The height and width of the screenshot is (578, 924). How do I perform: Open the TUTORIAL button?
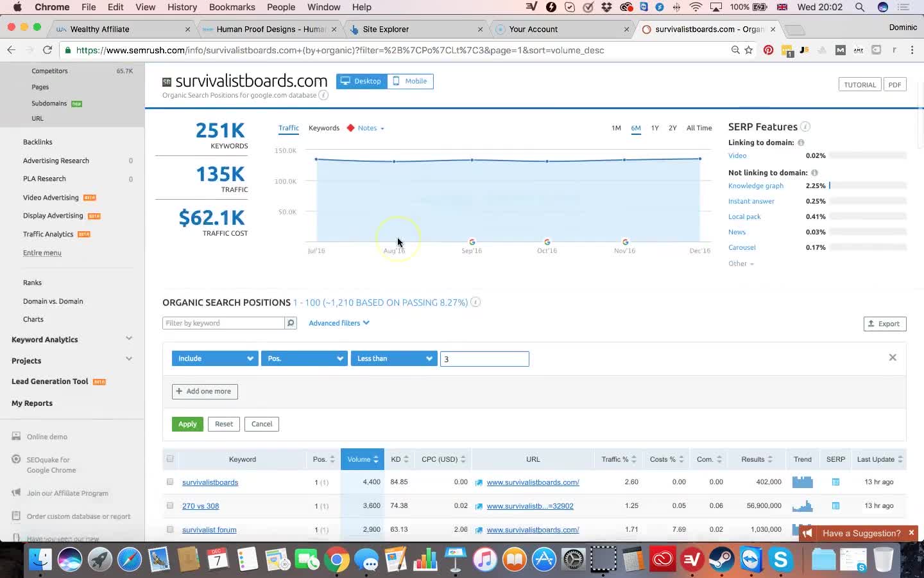860,84
